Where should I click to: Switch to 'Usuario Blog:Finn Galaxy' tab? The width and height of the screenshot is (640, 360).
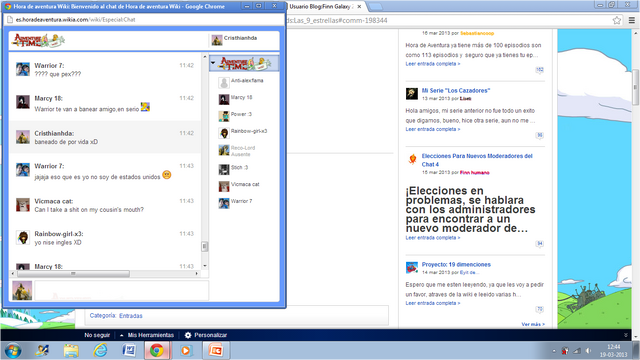coord(321,7)
